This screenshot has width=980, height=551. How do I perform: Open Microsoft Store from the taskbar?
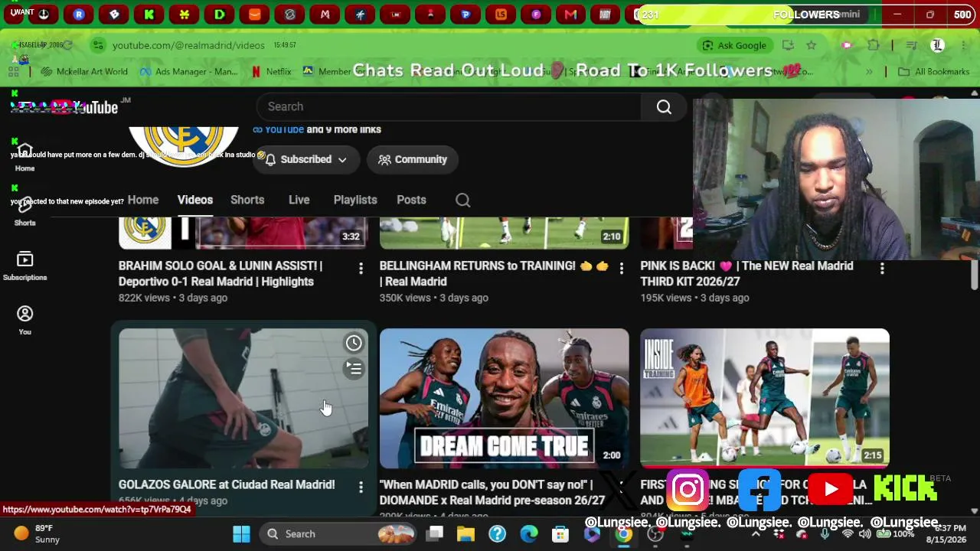pos(560,533)
